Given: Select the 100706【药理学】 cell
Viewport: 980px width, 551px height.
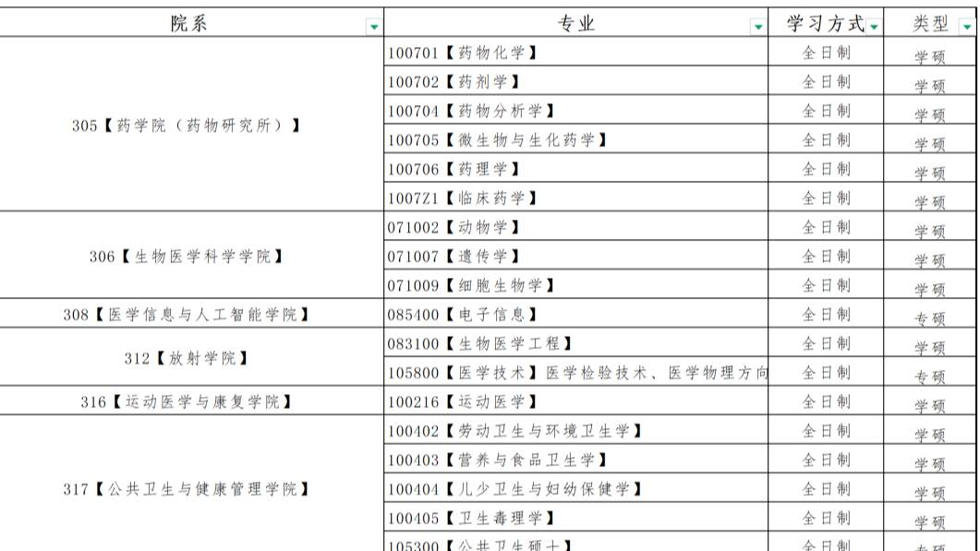Looking at the screenshot, I should [x=575, y=168].
